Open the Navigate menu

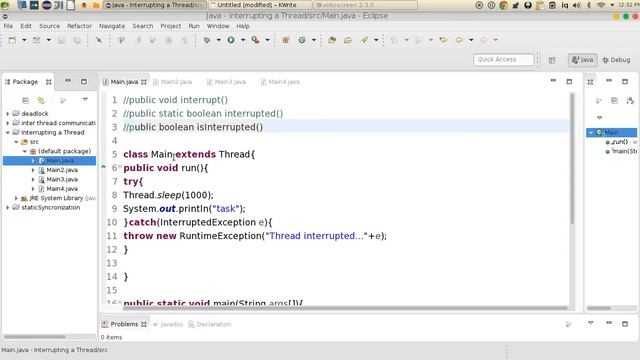pos(112,26)
